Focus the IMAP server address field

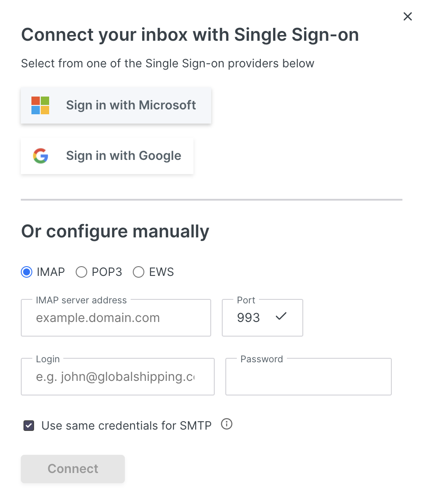point(116,318)
